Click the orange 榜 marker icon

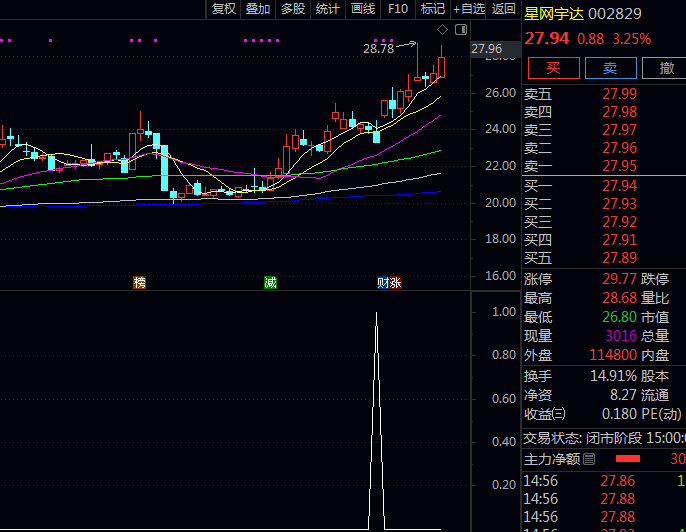[139, 283]
